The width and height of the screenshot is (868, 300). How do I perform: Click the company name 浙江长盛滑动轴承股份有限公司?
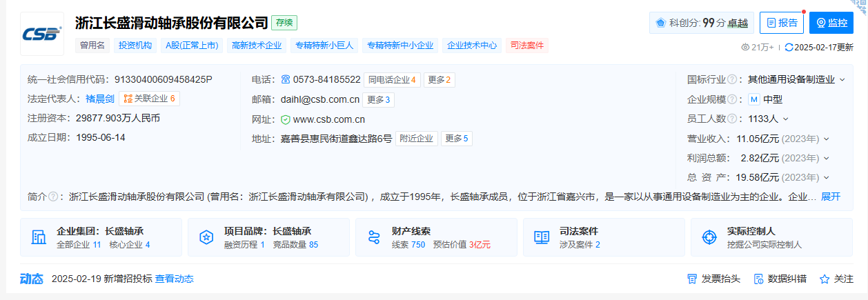tap(171, 23)
